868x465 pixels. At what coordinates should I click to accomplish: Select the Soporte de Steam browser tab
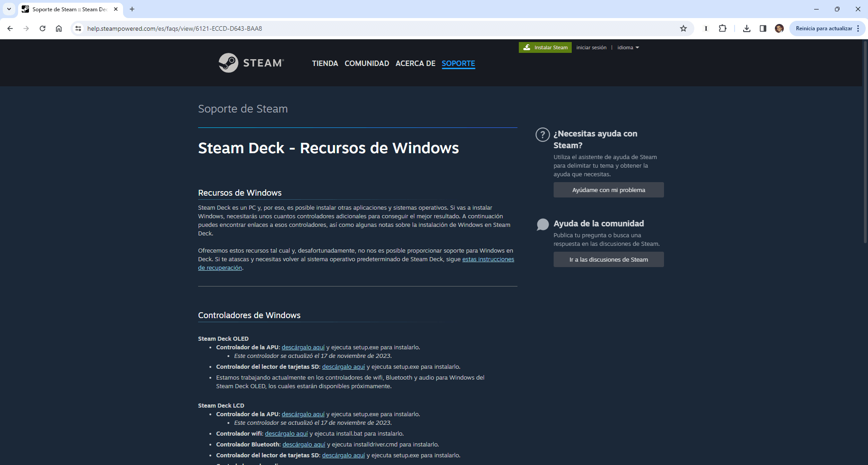[x=70, y=9]
